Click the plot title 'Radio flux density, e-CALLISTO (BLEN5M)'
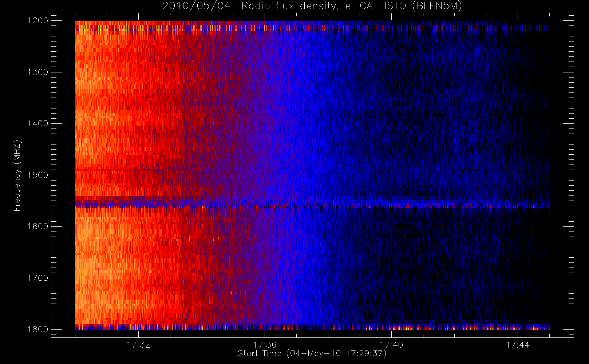Image resolution: width=589 pixels, height=364 pixels. coord(352,6)
